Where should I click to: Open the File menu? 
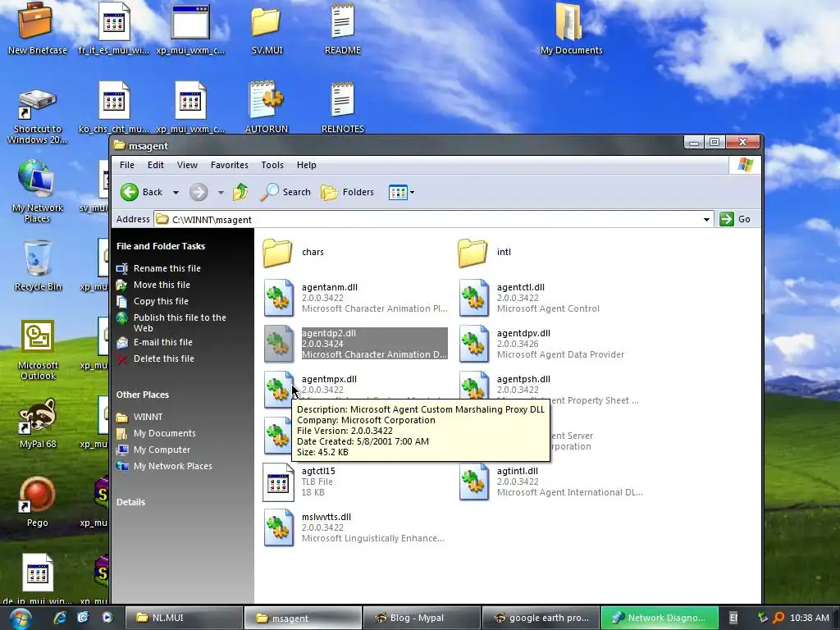(x=127, y=165)
